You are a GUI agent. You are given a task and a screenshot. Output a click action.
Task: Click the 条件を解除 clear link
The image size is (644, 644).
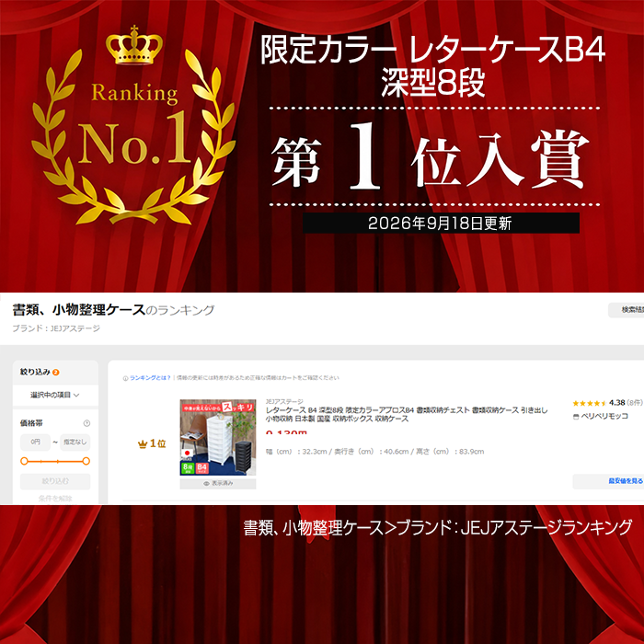point(55,499)
